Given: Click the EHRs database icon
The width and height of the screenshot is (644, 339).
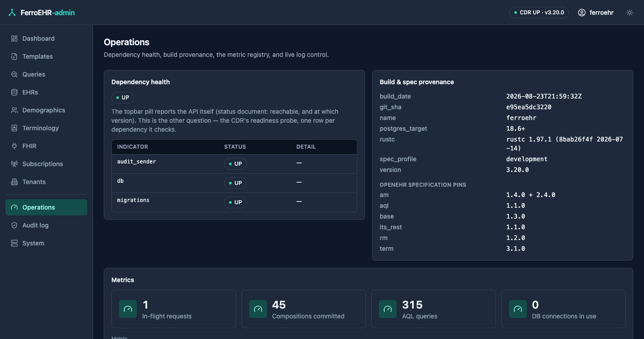Looking at the screenshot, I should [x=14, y=92].
